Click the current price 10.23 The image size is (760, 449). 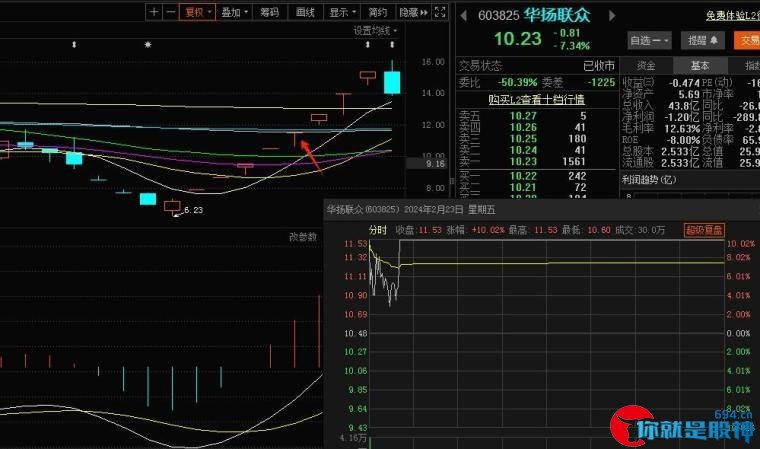click(518, 39)
